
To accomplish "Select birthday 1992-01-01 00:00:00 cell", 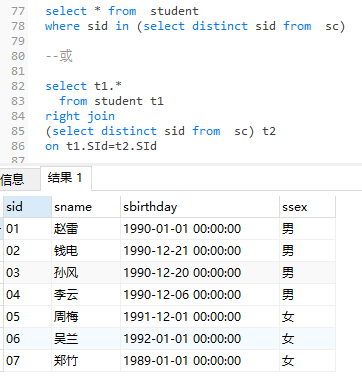I will (200, 339).
